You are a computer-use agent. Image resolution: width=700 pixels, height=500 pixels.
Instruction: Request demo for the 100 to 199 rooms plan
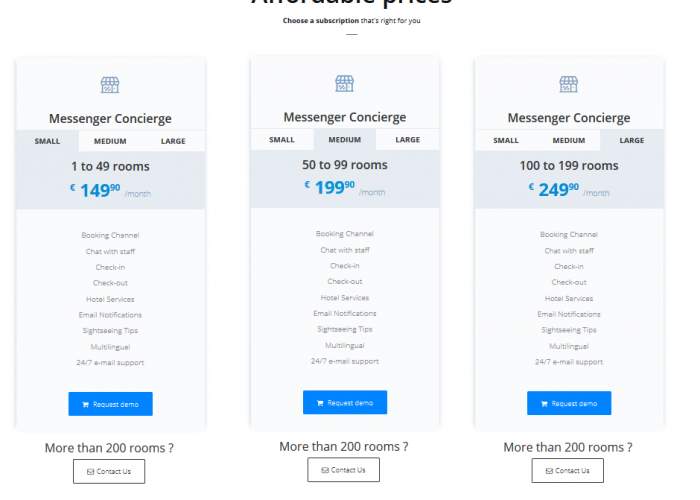[x=569, y=404]
